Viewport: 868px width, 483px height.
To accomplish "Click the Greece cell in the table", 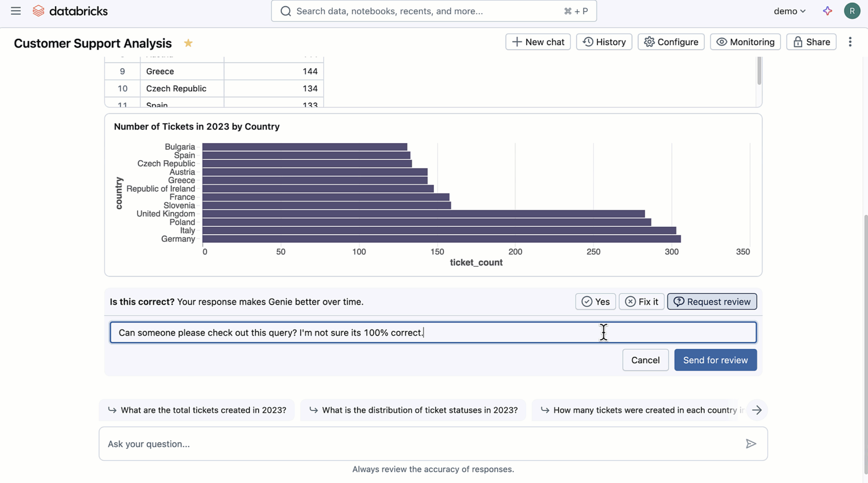I will click(x=182, y=71).
